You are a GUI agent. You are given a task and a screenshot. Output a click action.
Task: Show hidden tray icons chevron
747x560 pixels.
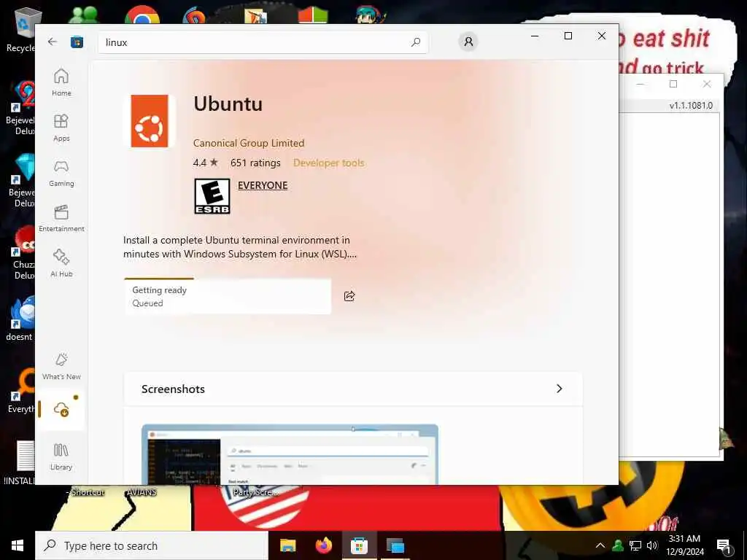[600, 545]
